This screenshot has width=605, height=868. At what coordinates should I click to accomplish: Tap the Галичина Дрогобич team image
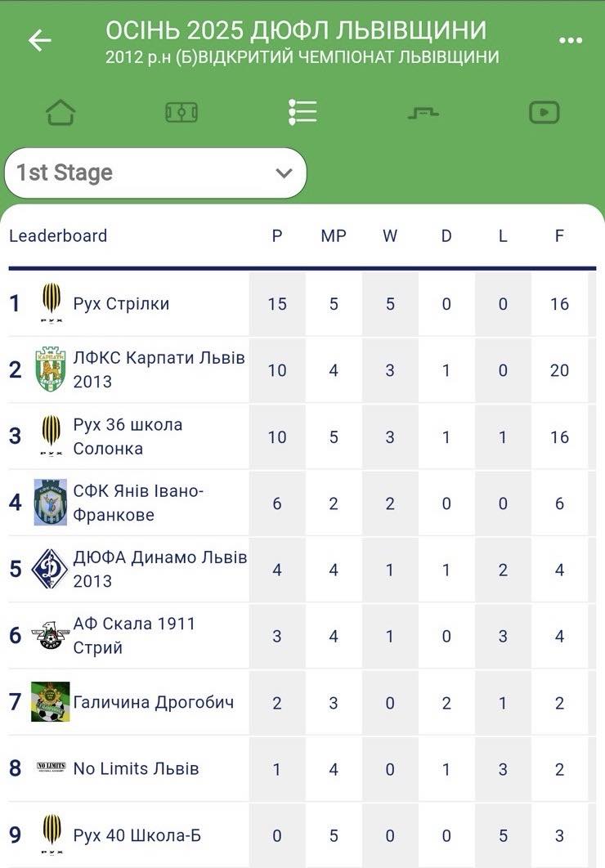[51, 702]
